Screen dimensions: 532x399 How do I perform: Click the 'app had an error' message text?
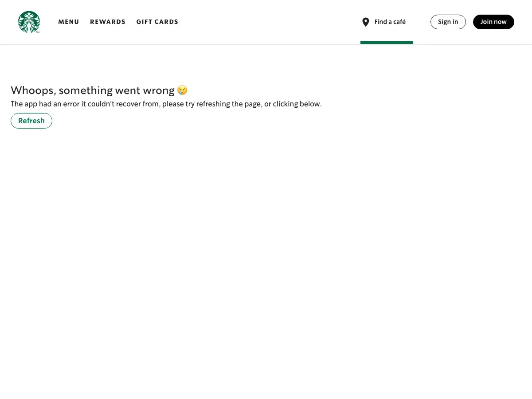coord(166,104)
